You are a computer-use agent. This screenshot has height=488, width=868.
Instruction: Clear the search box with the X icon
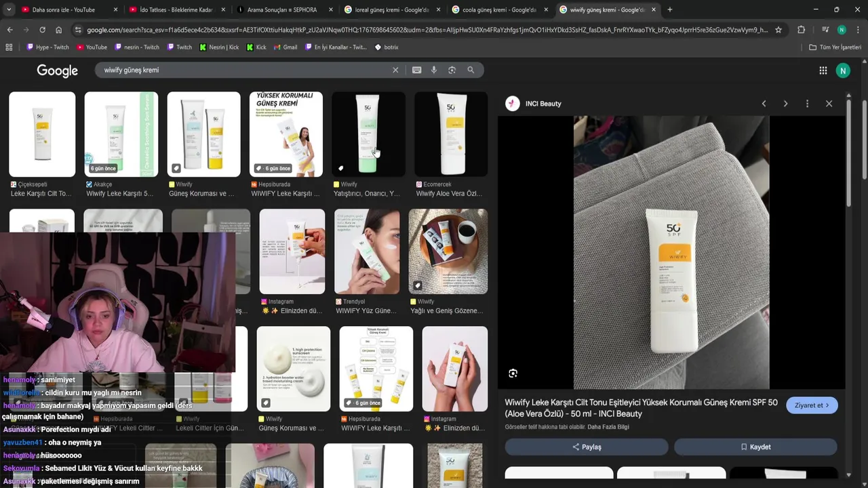click(395, 70)
